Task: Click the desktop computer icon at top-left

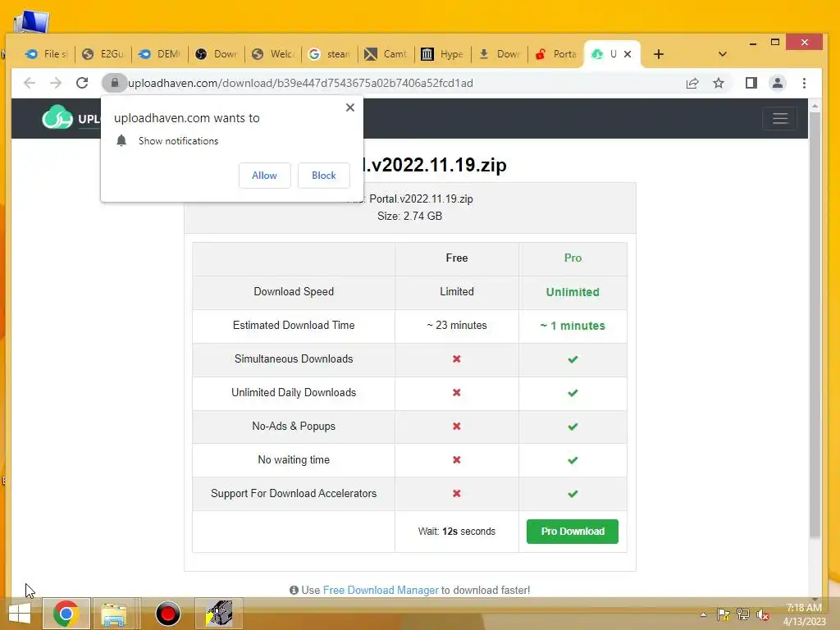Action: [x=31, y=21]
